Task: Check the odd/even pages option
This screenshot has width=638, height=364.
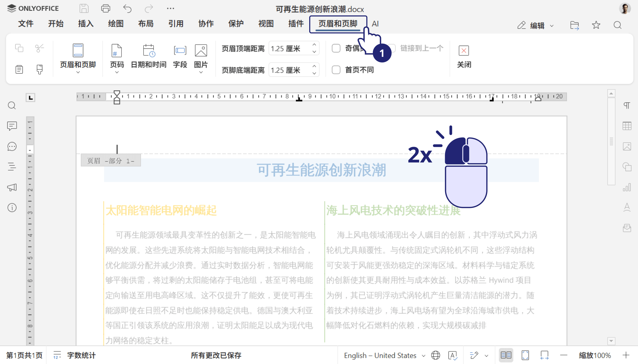Action: (336, 48)
